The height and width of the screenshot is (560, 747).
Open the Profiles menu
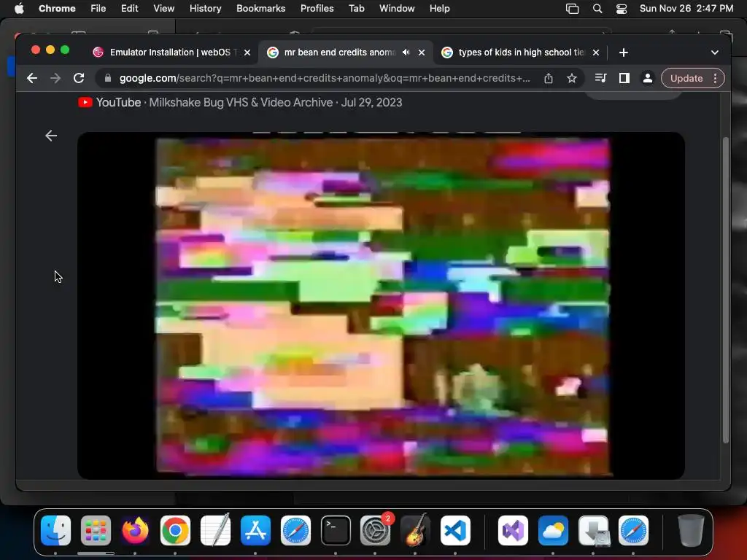click(x=317, y=9)
